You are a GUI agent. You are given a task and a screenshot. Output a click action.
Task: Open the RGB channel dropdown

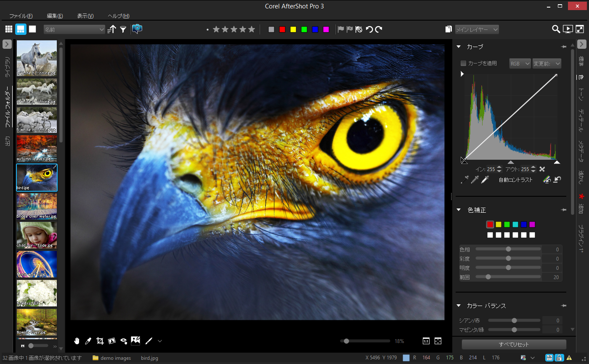click(520, 63)
